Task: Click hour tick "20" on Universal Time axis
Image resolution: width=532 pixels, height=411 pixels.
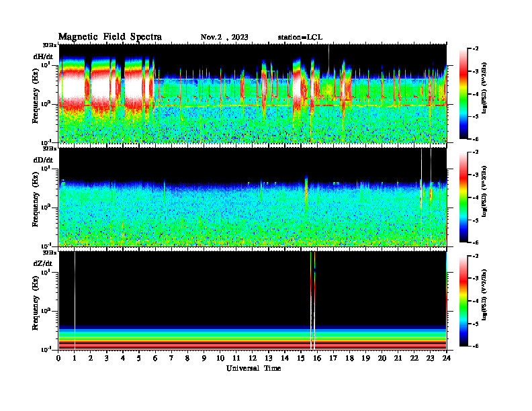Action: tap(382, 358)
